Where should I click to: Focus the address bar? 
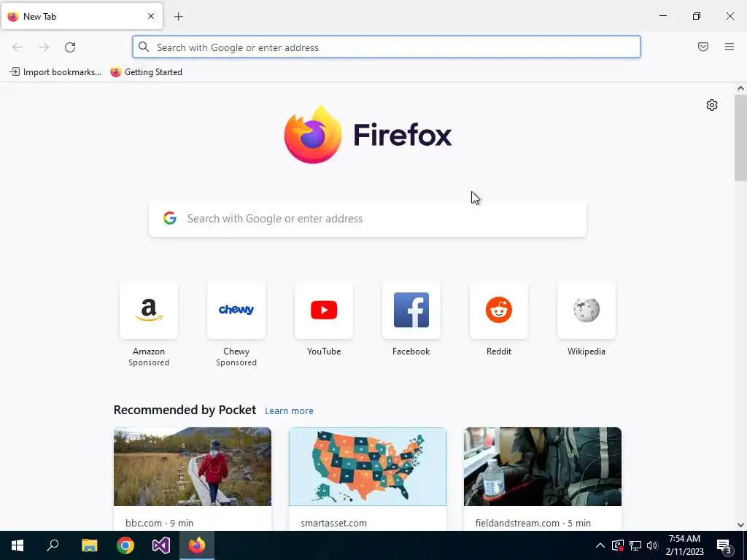coord(387,47)
